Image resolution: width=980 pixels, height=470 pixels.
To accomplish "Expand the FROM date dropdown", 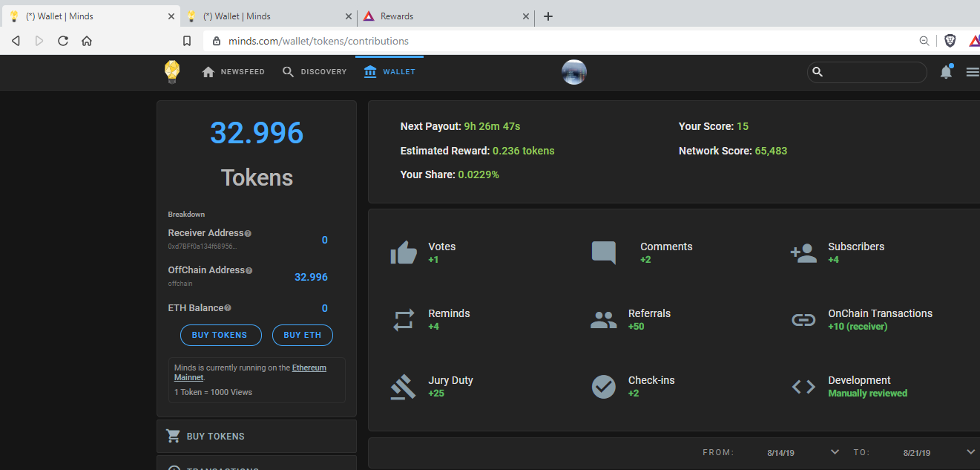I will point(835,451).
